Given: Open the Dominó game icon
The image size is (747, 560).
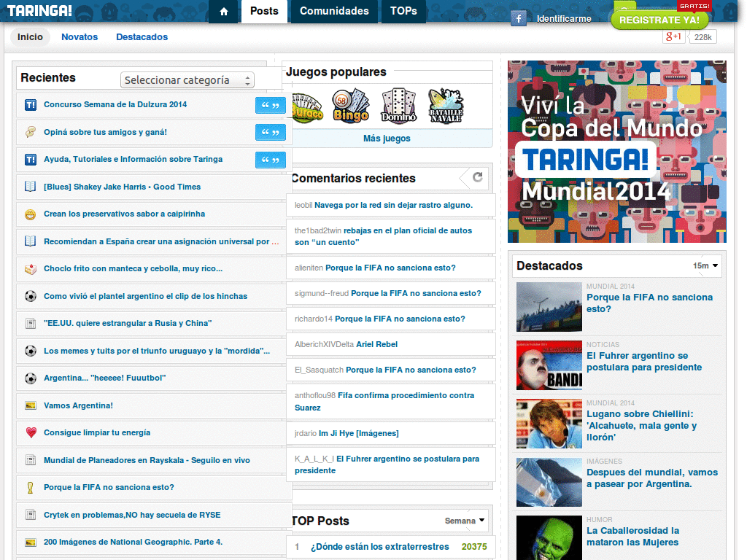Looking at the screenshot, I should point(399,106).
